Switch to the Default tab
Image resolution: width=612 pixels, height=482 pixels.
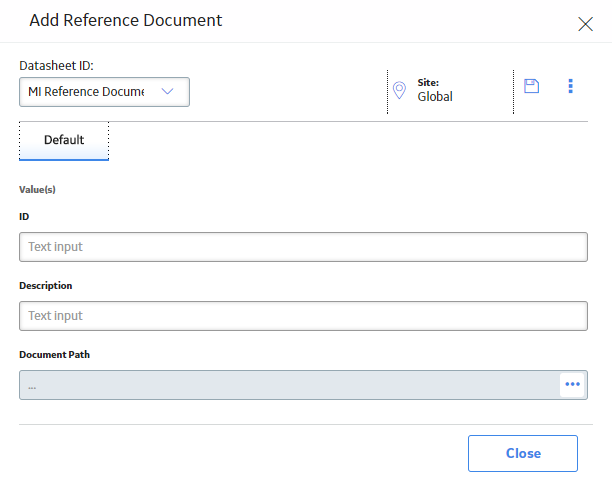64,140
